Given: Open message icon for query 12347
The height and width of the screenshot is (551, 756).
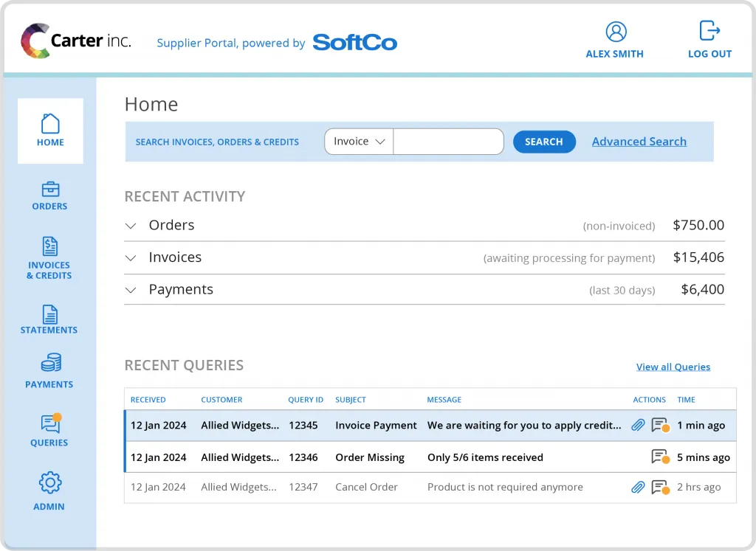Looking at the screenshot, I should click(x=659, y=488).
